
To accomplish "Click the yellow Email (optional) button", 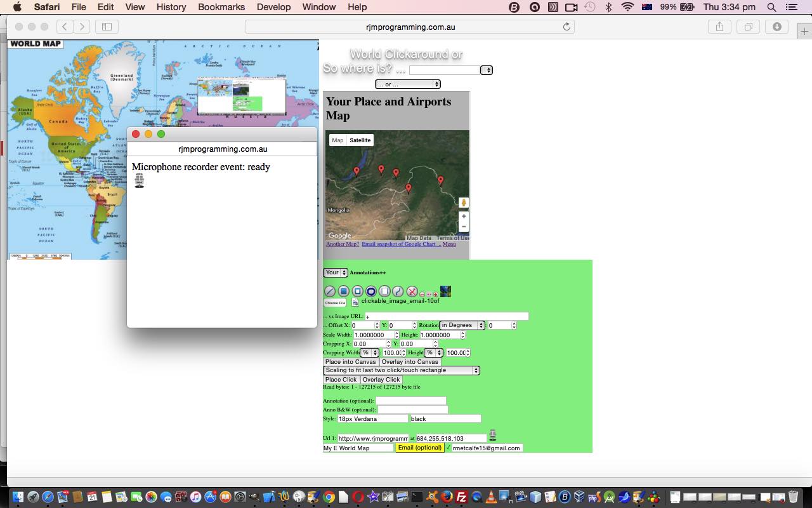I will pyautogui.click(x=419, y=448).
